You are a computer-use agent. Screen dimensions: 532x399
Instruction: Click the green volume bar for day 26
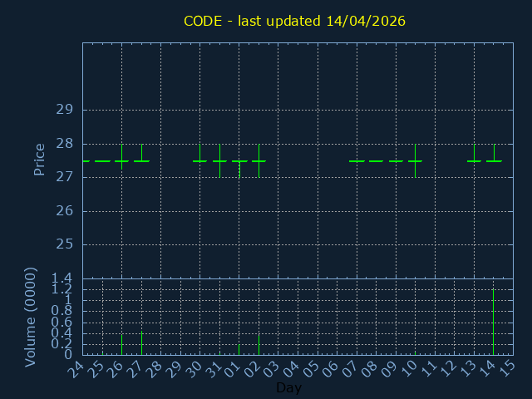pos(121,344)
